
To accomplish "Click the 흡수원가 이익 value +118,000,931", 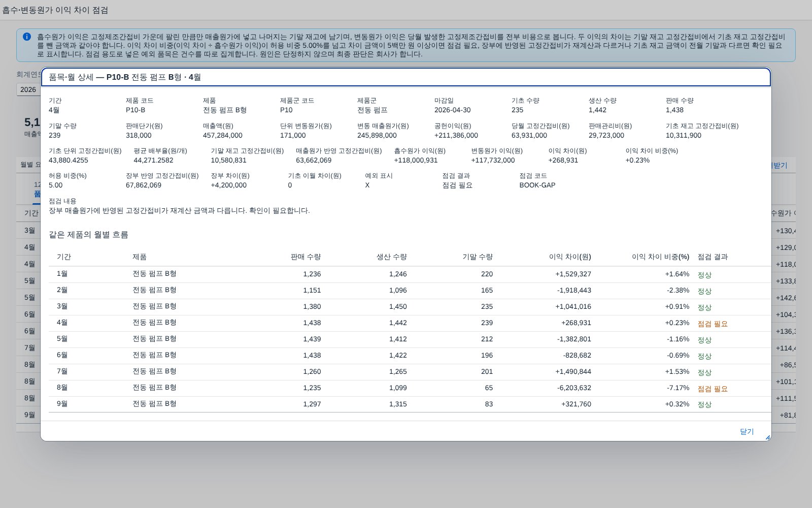I will coord(416,161).
